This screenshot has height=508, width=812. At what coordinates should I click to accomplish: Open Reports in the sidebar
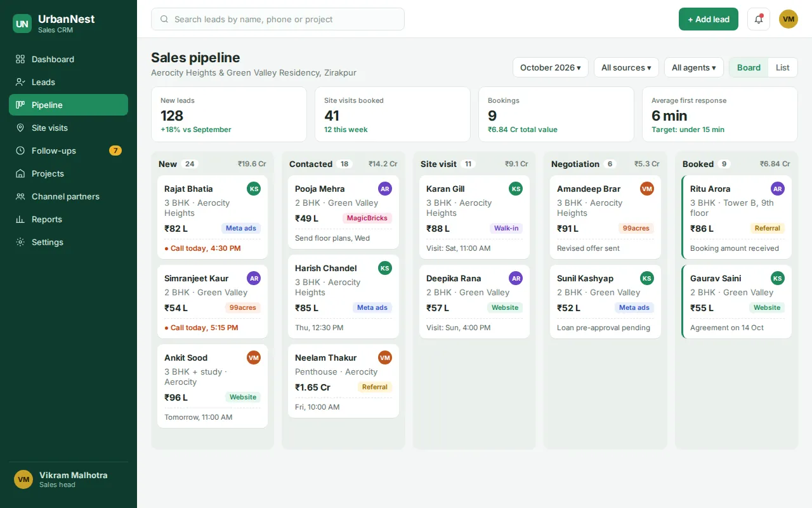[69, 219]
